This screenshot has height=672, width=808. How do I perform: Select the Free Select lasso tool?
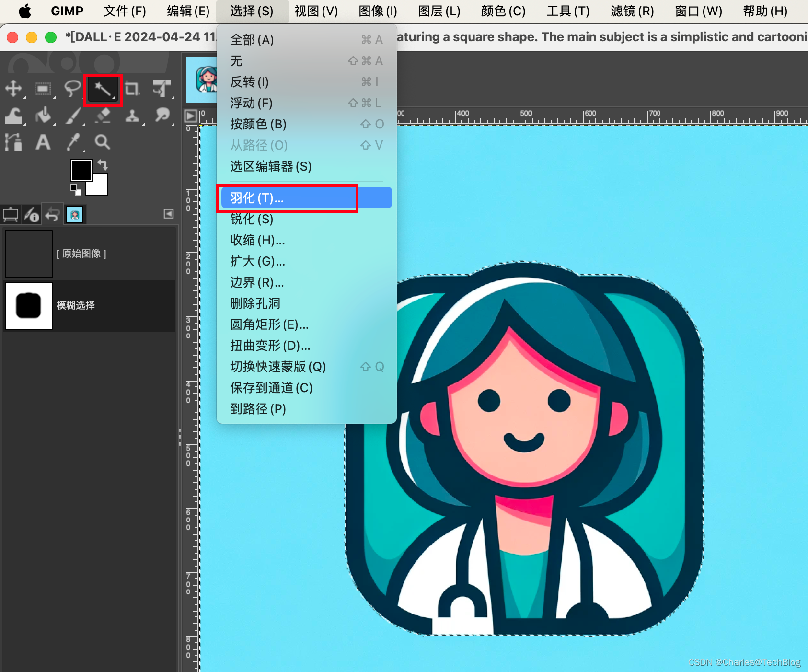tap(72, 89)
